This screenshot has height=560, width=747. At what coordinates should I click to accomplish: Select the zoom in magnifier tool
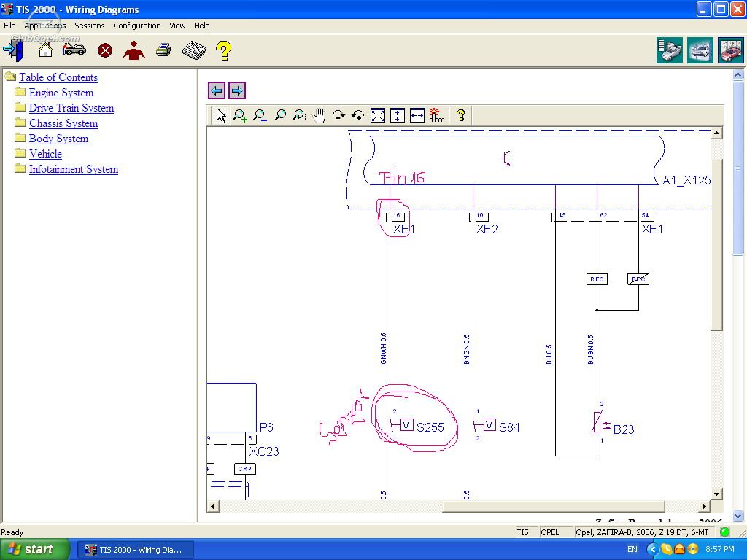239,115
